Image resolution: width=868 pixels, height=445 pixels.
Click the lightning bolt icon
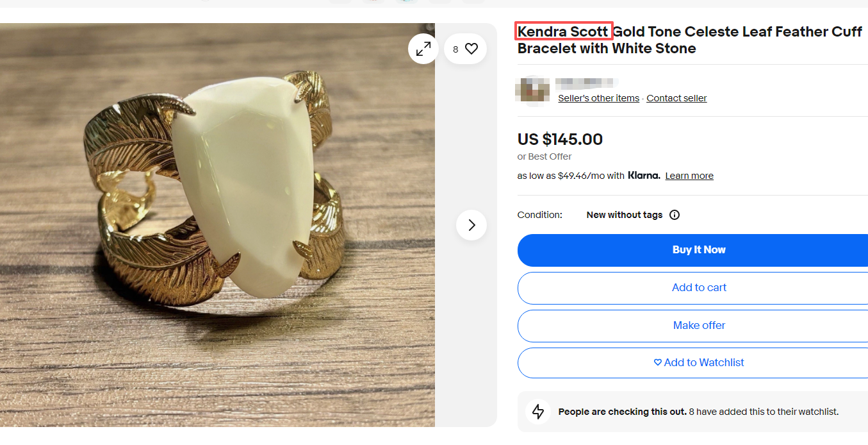click(538, 412)
